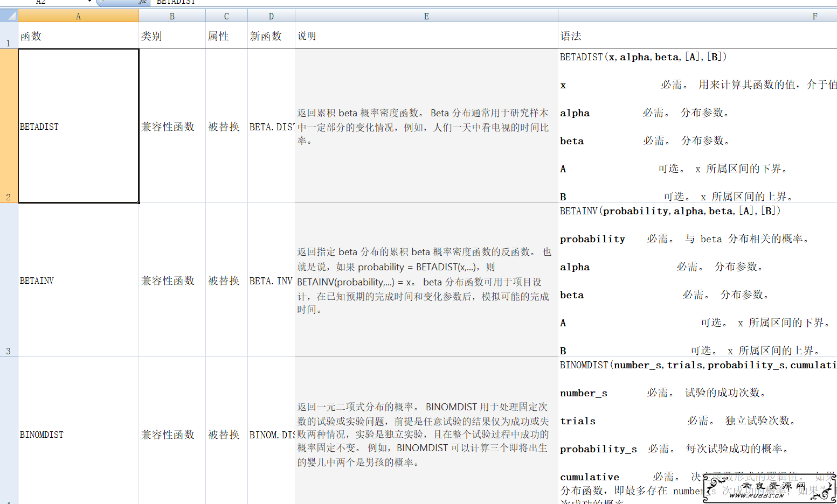This screenshot has width=837, height=504.
Task: Select row 2 header
Action: (9, 126)
